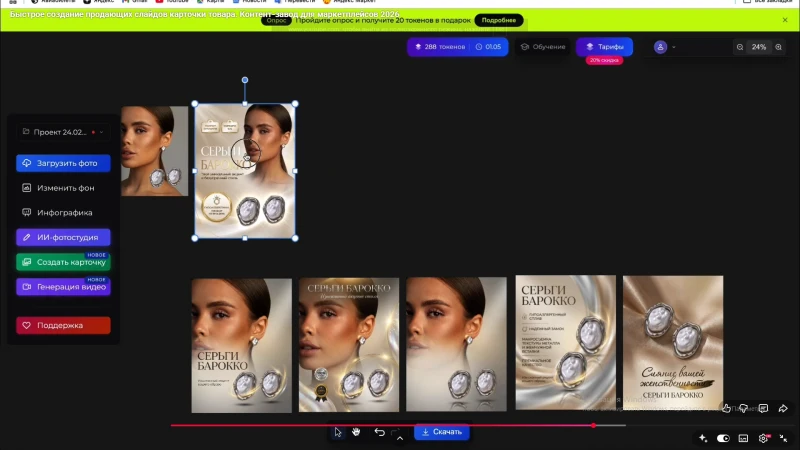This screenshot has width=800, height=450.
Task: Click the thumbs down icon
Action: click(x=744, y=408)
